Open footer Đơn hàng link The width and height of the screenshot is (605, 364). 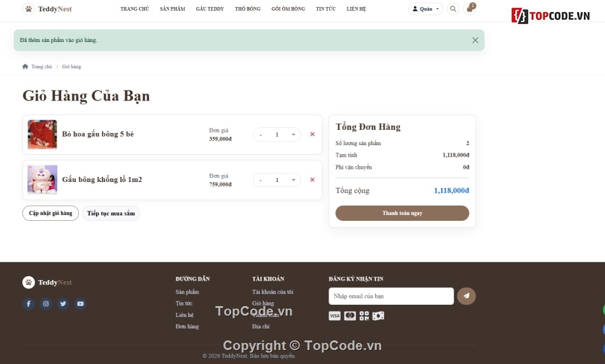click(x=187, y=326)
